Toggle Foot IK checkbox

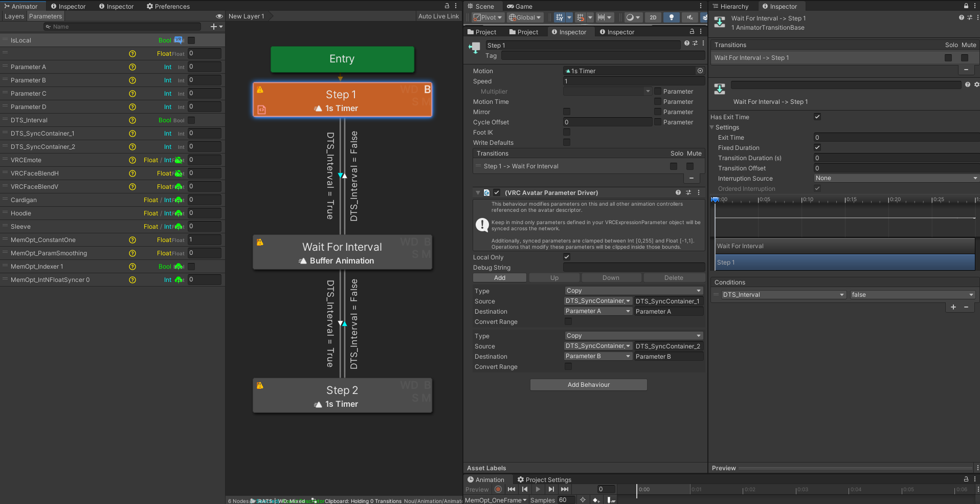[x=567, y=132]
